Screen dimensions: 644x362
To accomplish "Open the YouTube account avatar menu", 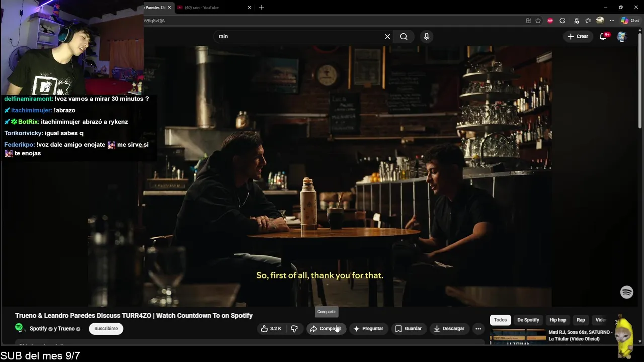I will pyautogui.click(x=622, y=36).
